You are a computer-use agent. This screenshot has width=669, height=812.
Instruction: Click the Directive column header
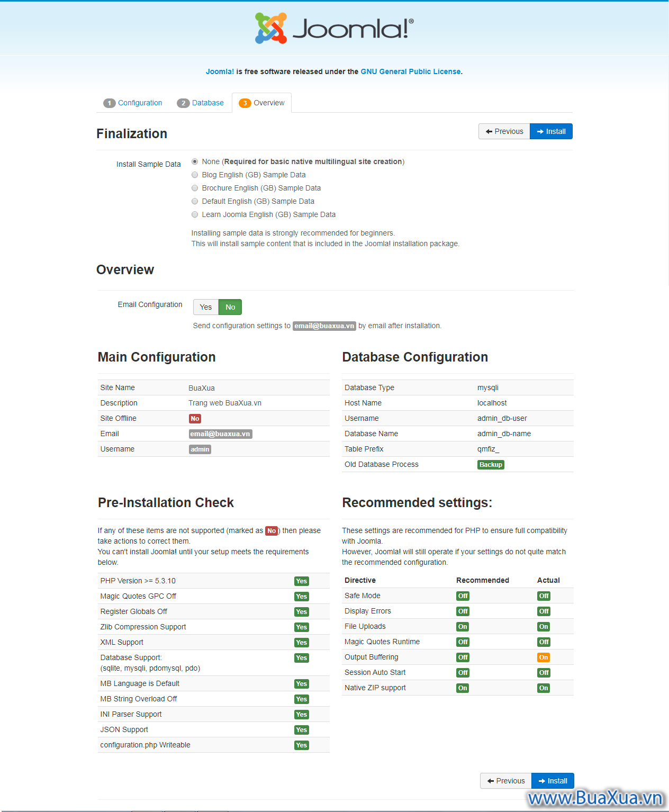(360, 580)
